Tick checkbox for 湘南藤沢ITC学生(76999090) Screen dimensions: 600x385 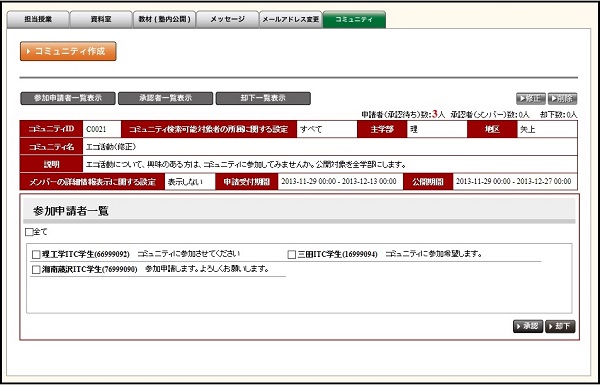tap(36, 270)
